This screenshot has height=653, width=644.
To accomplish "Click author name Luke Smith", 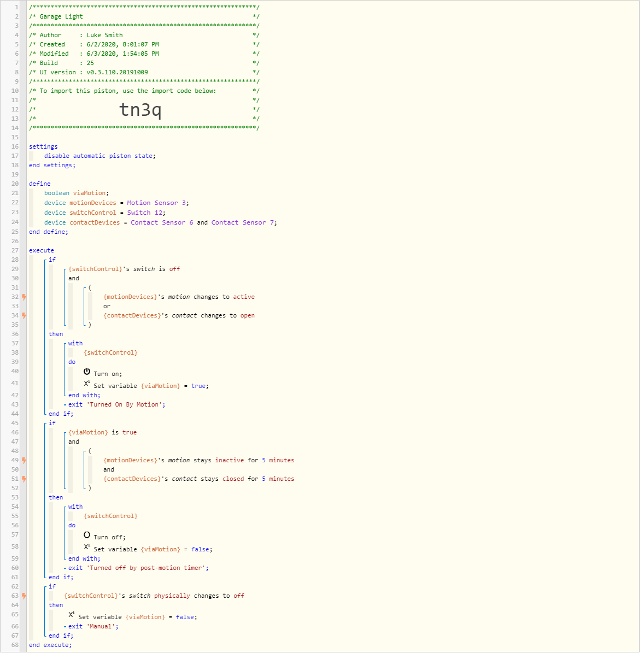I will 104,36.
